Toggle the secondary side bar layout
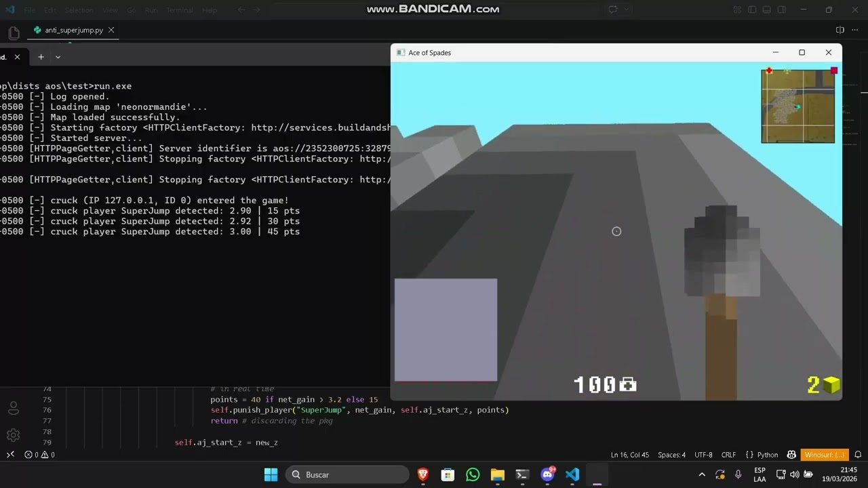This screenshot has height=488, width=868. [782, 10]
